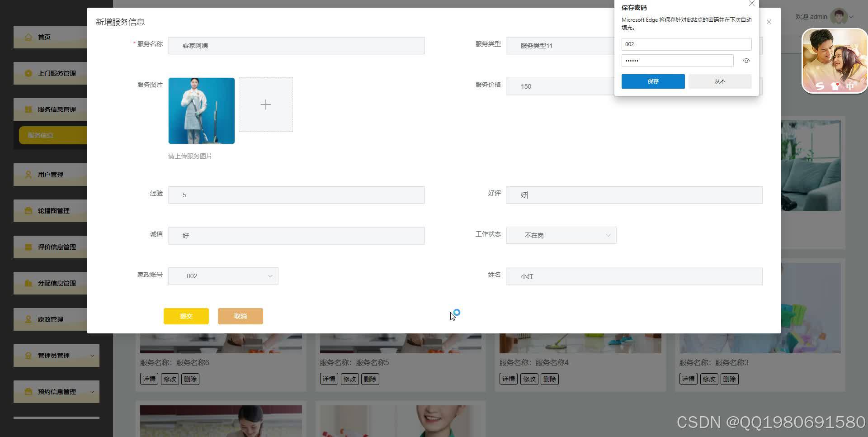Image resolution: width=868 pixels, height=437 pixels.
Task: Select the 用户管理 person icon
Action: pos(28,174)
